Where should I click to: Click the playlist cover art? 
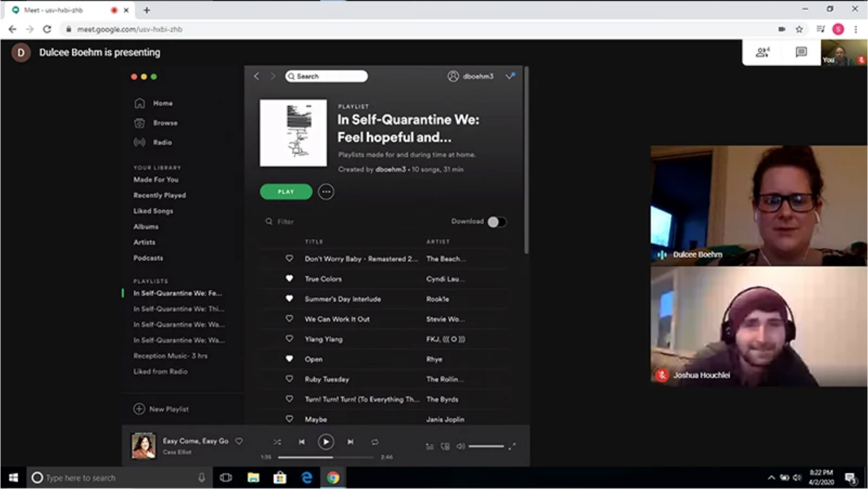293,133
